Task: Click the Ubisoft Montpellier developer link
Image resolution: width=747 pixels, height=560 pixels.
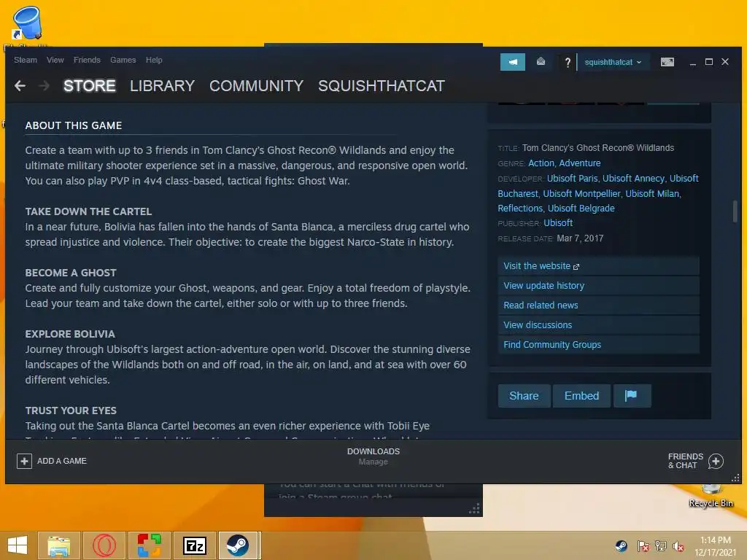Action: [581, 193]
